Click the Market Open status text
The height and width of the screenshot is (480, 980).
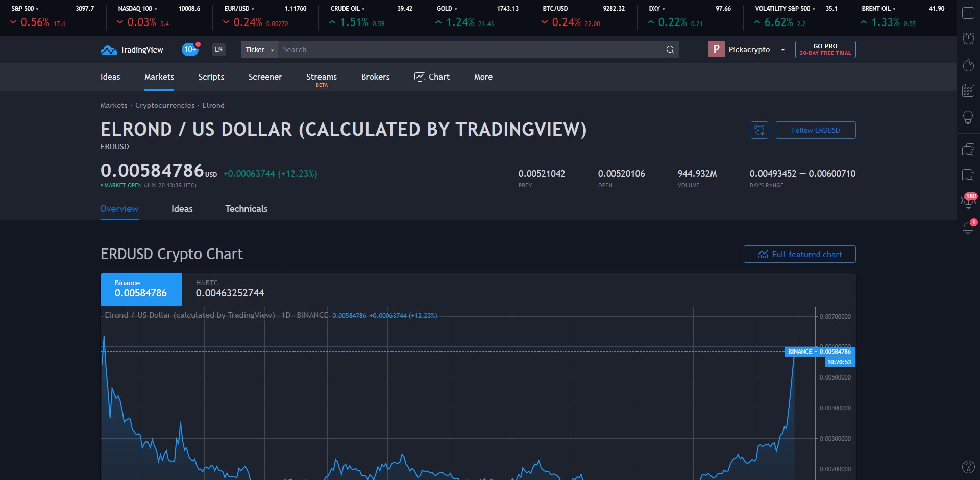[x=122, y=185]
